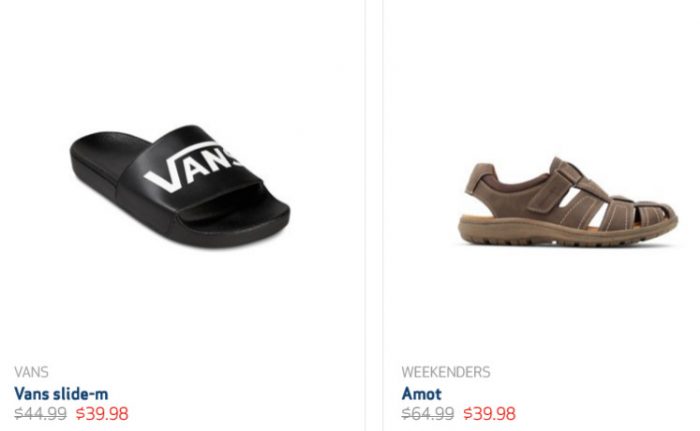The image size is (700, 431).
Task: Click the brown Amot fisherman sandal image
Action: pyautogui.click(x=568, y=201)
